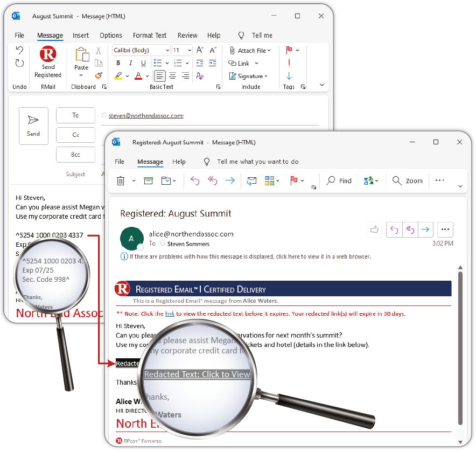Click the Translate icon in the message toolbar

pyautogui.click(x=369, y=181)
